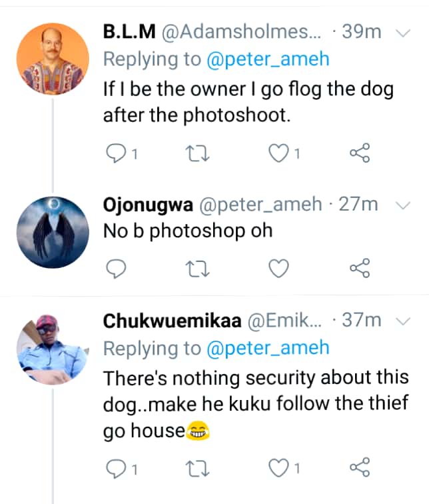Reply to Chukwuemikaa's security dog tweet
This screenshot has height=504, width=429.
click(117, 469)
